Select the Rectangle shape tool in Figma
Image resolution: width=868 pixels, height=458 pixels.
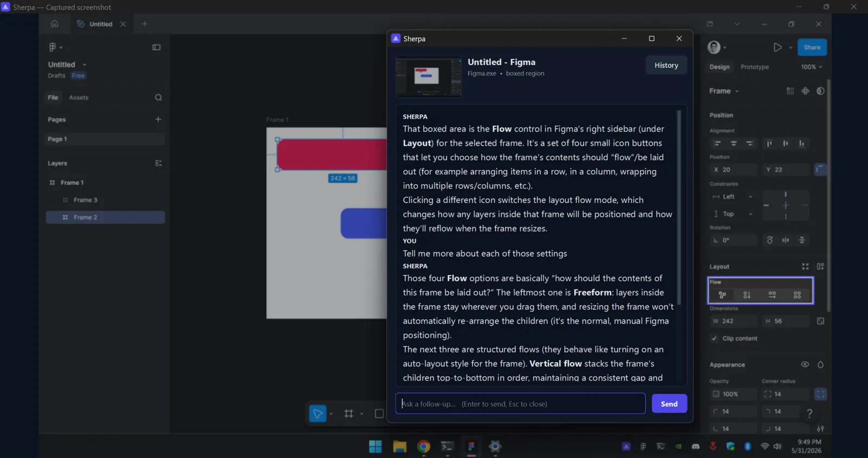point(379,414)
